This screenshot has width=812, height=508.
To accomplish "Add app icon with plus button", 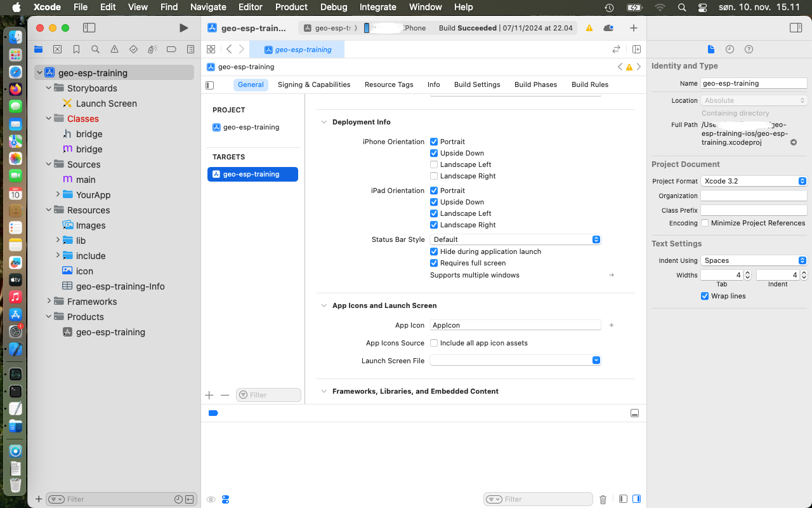I will [x=612, y=325].
